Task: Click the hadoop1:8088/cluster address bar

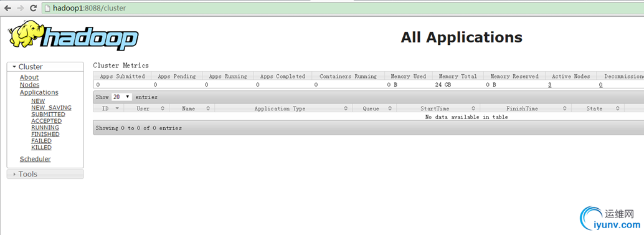Action: tap(343, 8)
